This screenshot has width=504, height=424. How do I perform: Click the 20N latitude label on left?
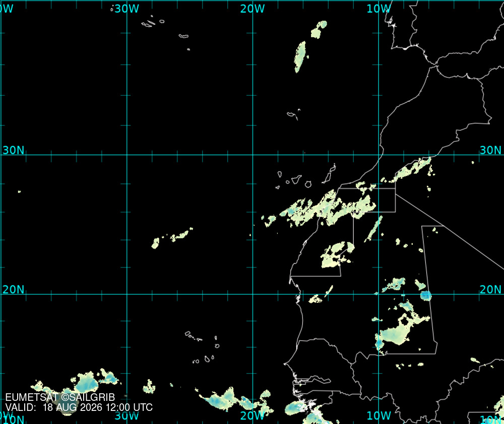point(14,290)
